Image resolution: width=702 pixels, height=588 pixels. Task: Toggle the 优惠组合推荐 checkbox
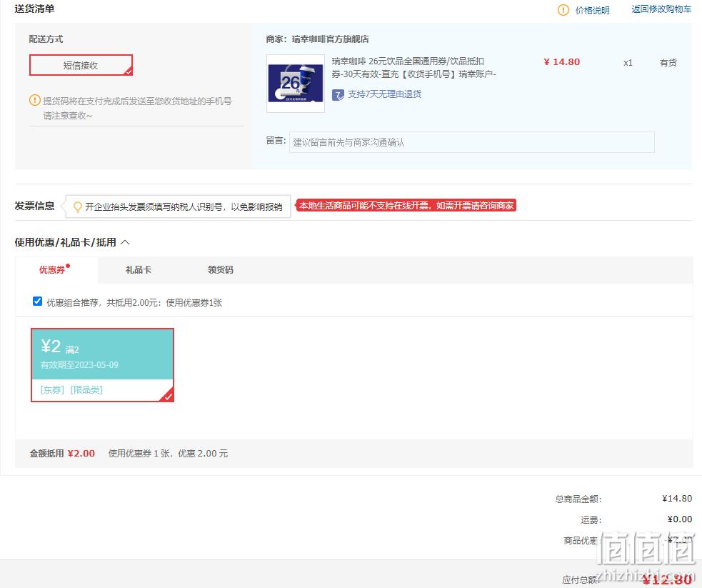tap(38, 302)
